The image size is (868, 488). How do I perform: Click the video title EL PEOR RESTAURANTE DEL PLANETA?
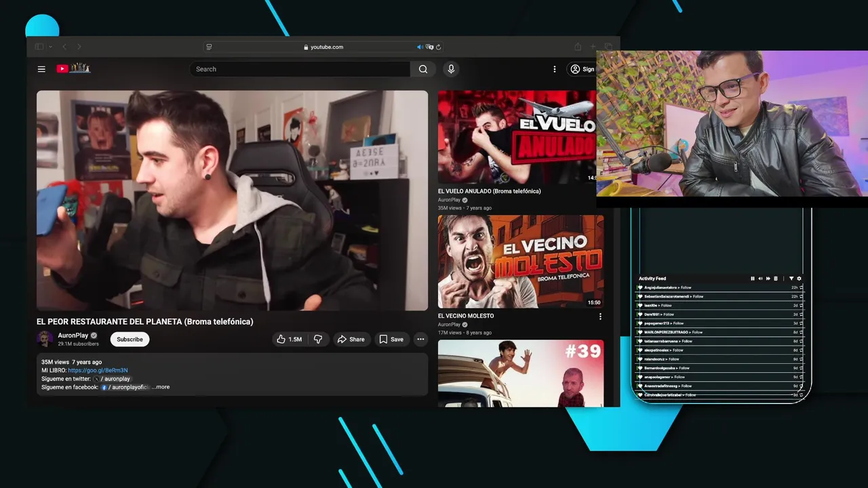[145, 322]
